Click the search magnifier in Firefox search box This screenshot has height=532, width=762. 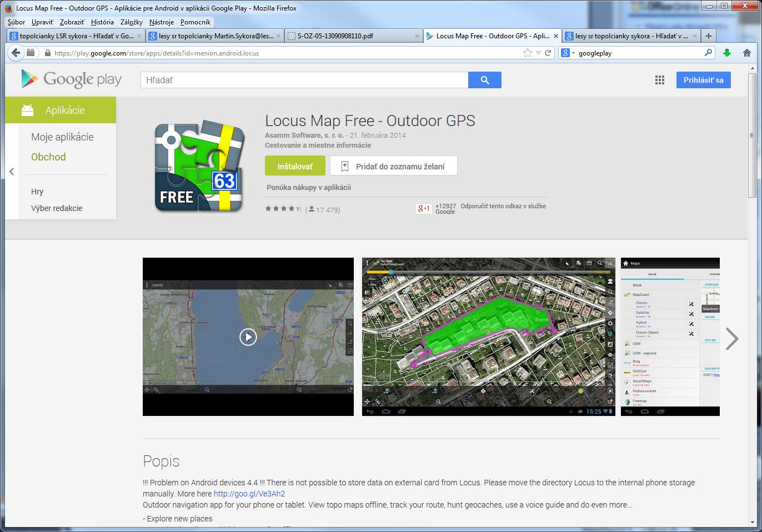coord(708,53)
